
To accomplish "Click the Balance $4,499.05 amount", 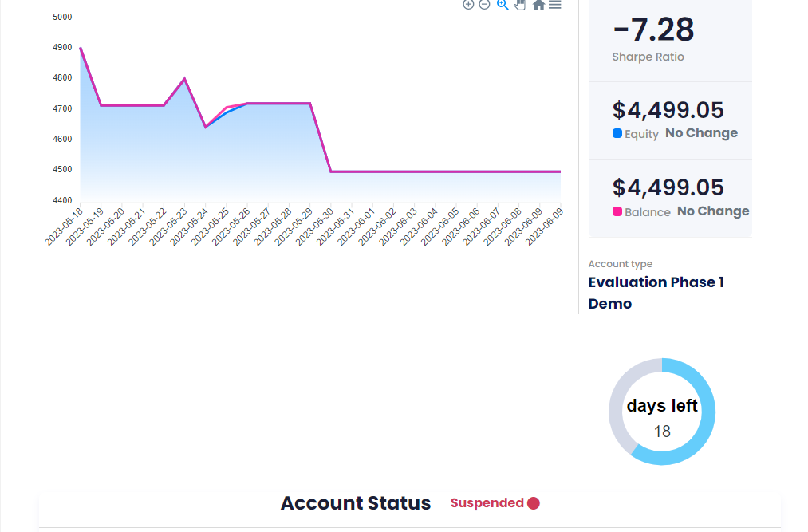I will pyautogui.click(x=668, y=187).
